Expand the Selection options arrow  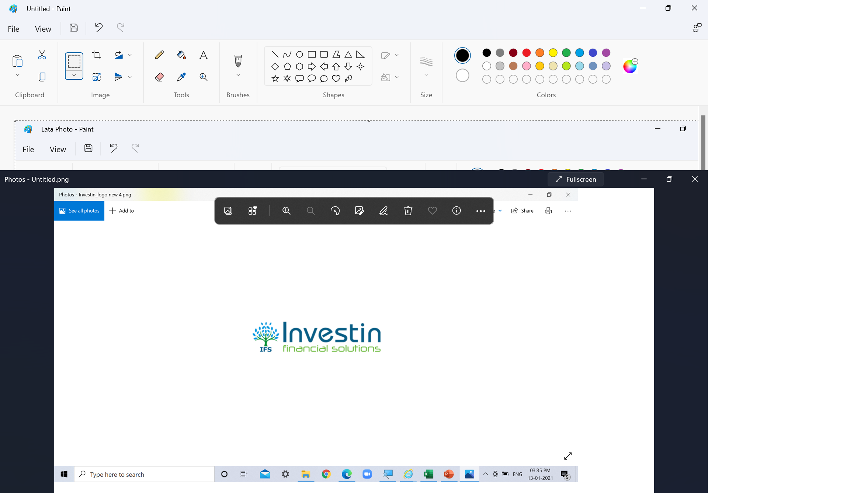tap(74, 75)
